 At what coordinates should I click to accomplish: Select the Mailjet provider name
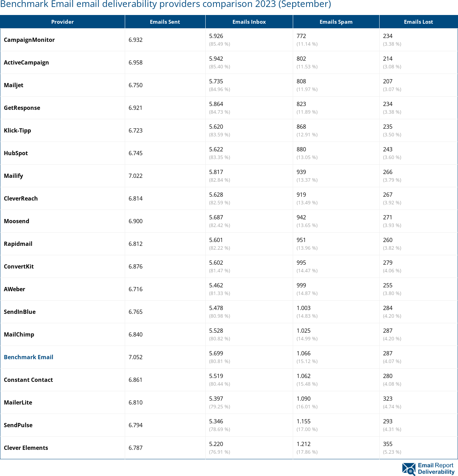point(14,85)
